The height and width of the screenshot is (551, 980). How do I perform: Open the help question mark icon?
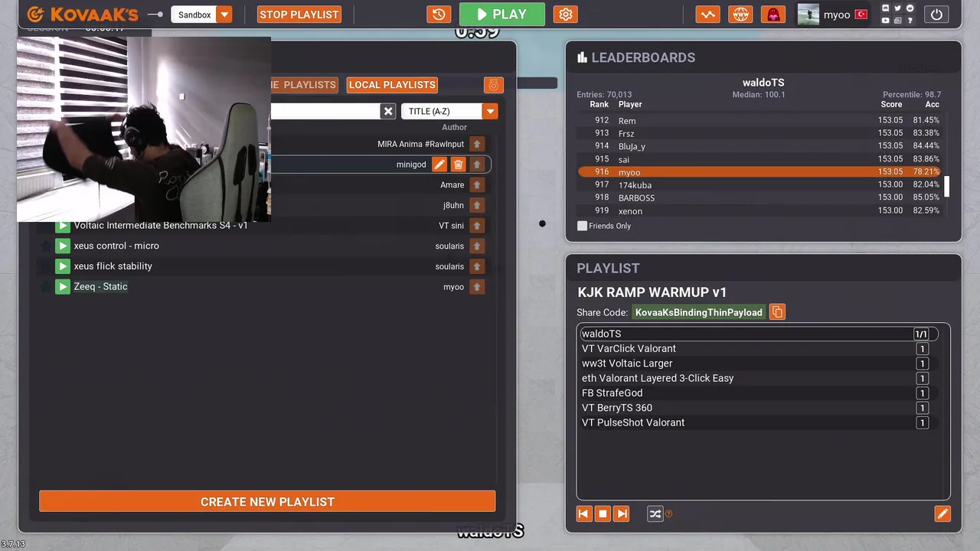[910, 21]
